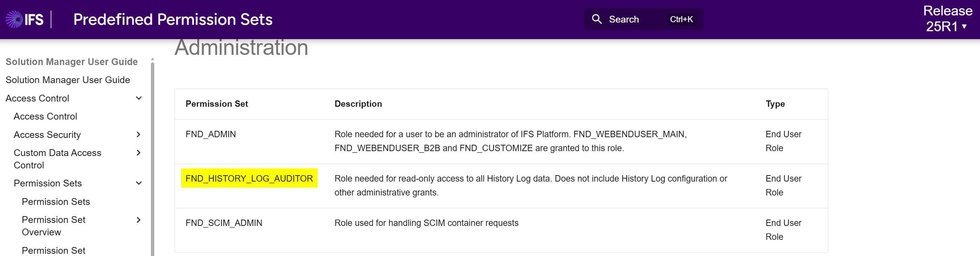This screenshot has width=980, height=256.
Task: Open the Access Security sidebar item
Action: [47, 135]
